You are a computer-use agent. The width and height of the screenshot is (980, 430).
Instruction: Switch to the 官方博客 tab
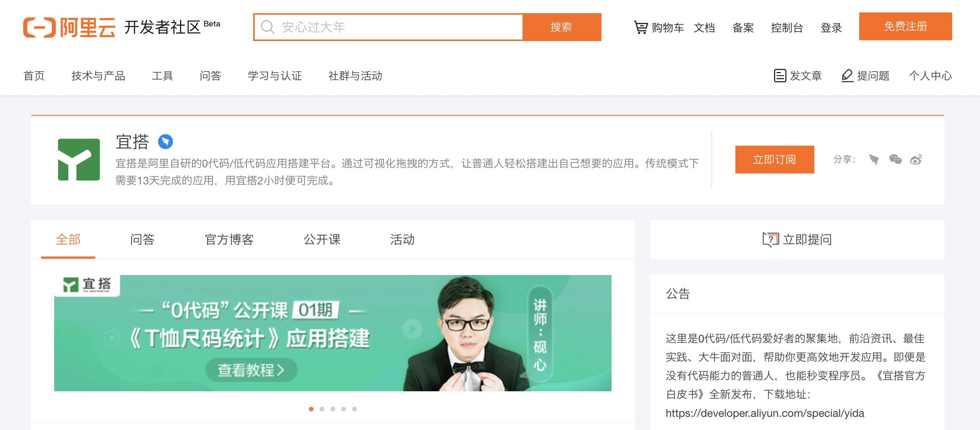pos(229,239)
